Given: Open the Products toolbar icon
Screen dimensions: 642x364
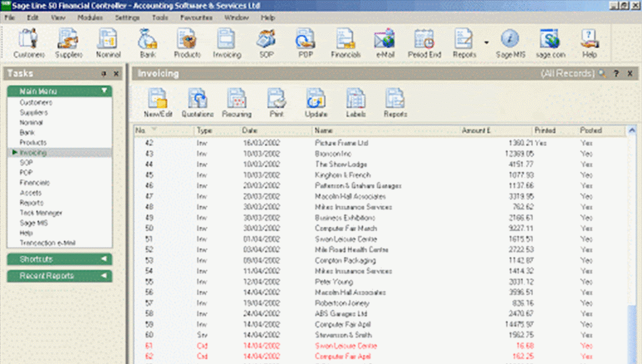Looking at the screenshot, I should [187, 43].
